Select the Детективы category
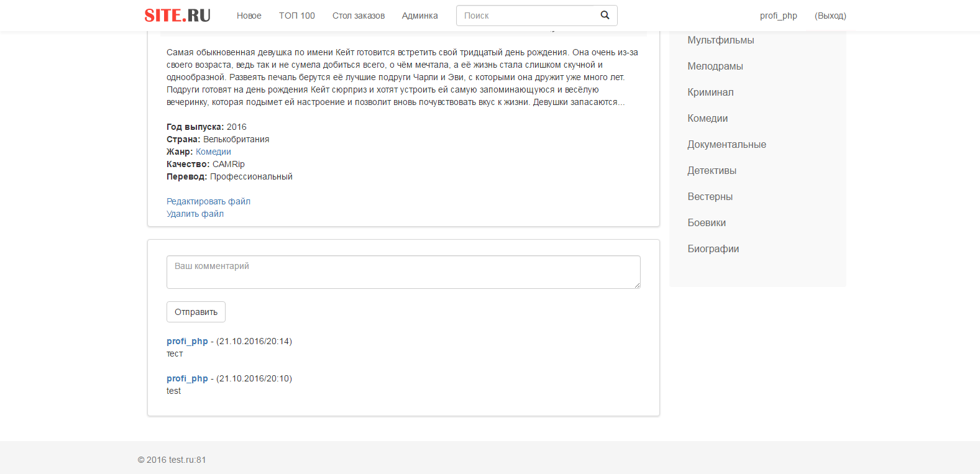This screenshot has height=474, width=980. (x=712, y=171)
